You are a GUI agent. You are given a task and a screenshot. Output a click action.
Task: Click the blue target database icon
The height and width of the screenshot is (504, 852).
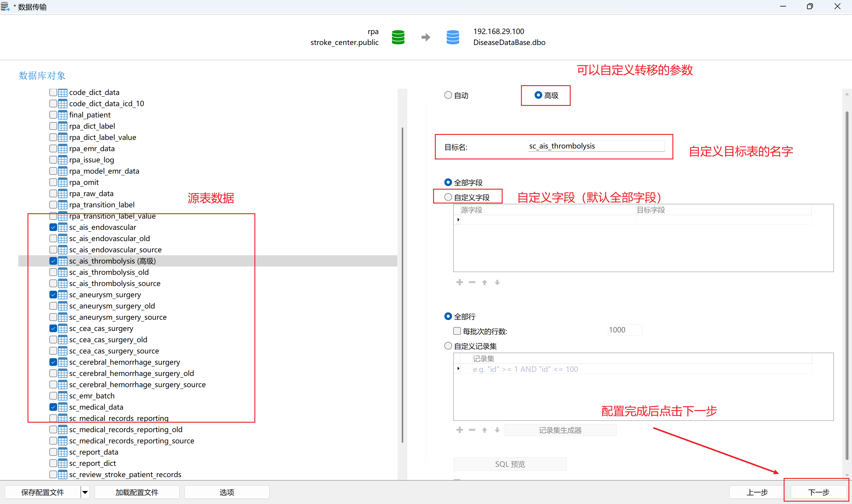(453, 37)
